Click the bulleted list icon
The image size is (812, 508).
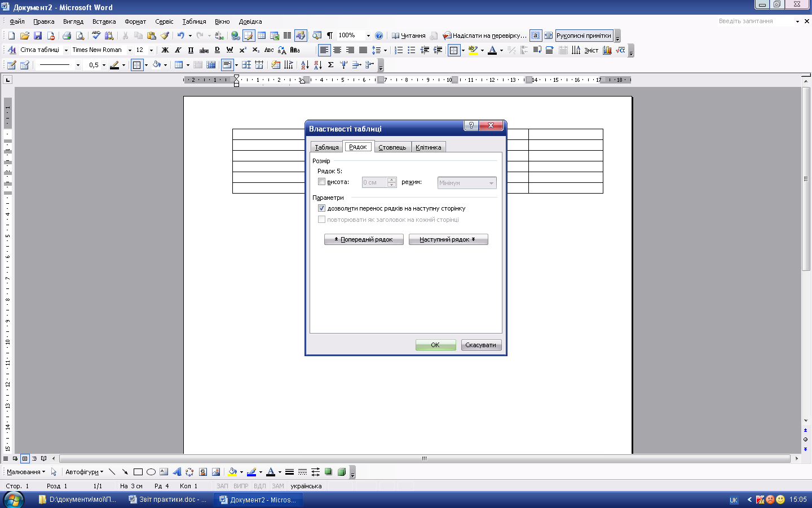[412, 50]
